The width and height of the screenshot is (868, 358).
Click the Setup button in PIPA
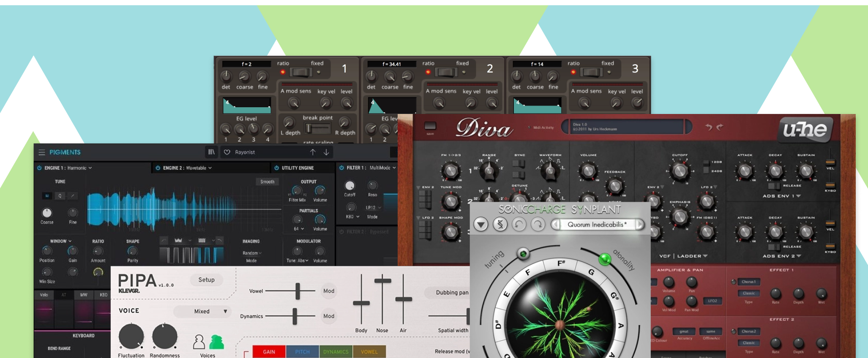(x=207, y=280)
